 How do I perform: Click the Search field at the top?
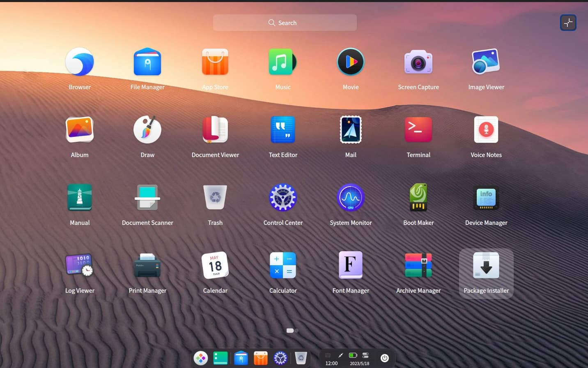point(285,23)
